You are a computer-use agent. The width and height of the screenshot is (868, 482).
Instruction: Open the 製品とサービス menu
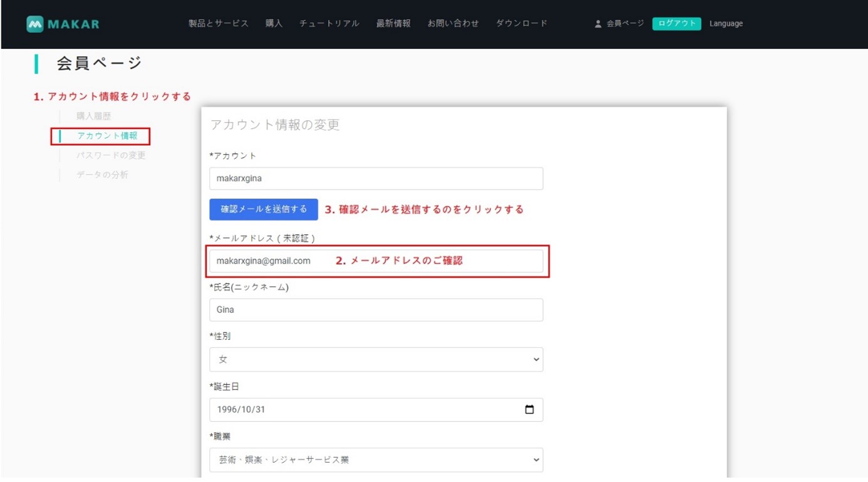[219, 23]
